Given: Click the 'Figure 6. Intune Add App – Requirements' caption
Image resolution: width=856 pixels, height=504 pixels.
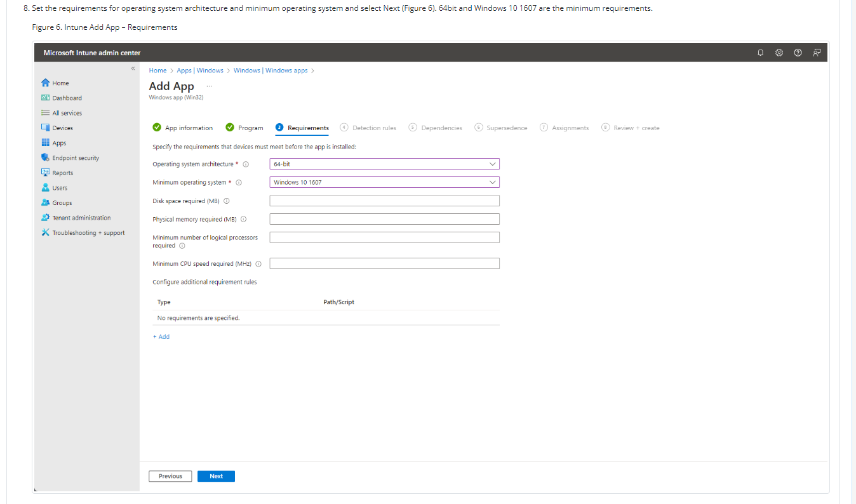Looking at the screenshot, I should [x=105, y=27].
